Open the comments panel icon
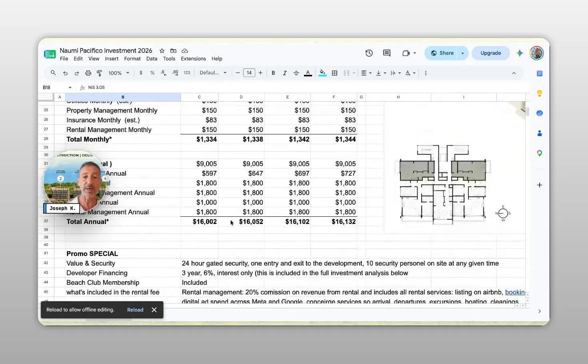The image size is (588, 364). click(386, 53)
